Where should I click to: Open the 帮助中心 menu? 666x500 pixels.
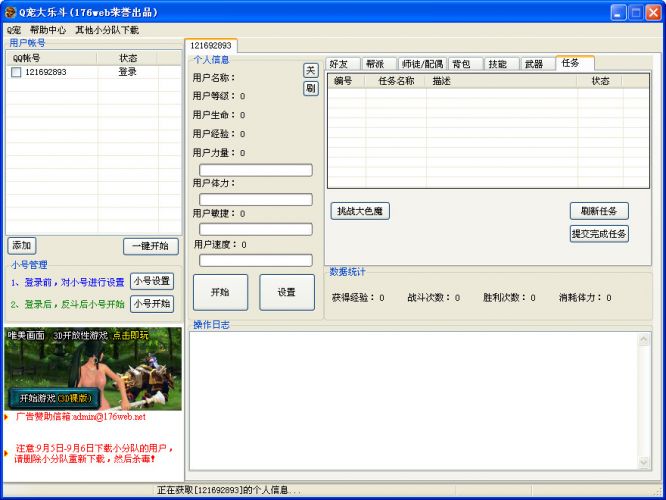pyautogui.click(x=48, y=30)
